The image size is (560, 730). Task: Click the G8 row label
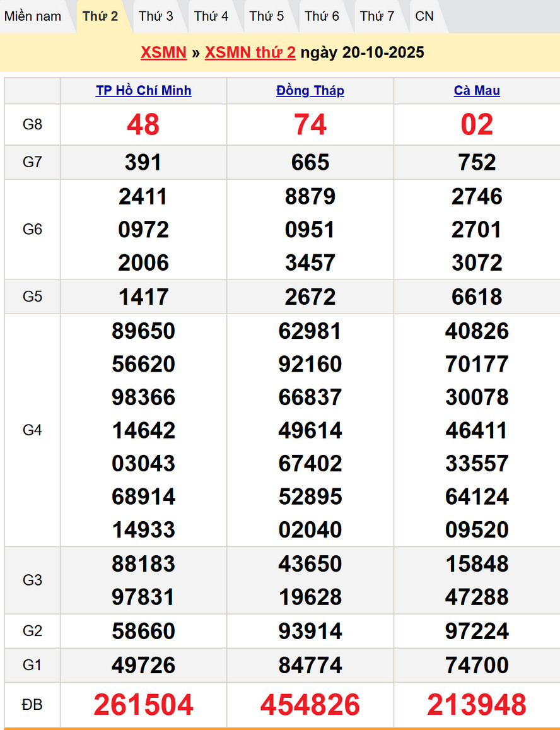(32, 125)
